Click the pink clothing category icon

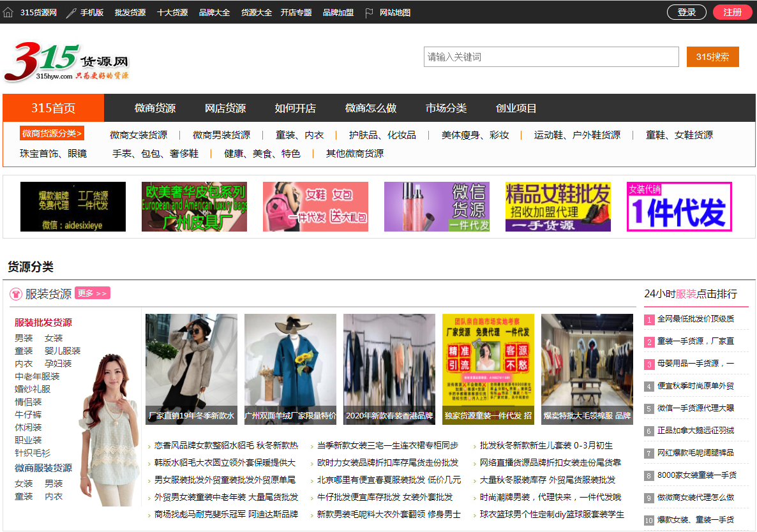16,294
